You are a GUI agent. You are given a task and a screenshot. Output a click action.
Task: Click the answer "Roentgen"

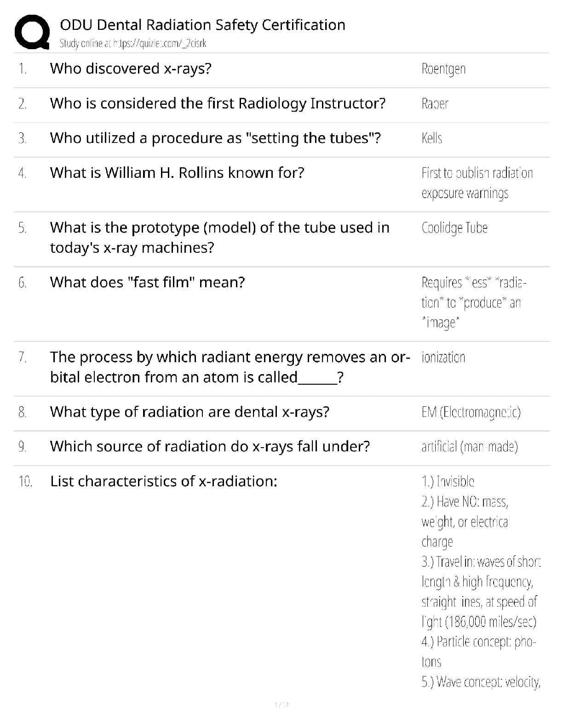443,69
